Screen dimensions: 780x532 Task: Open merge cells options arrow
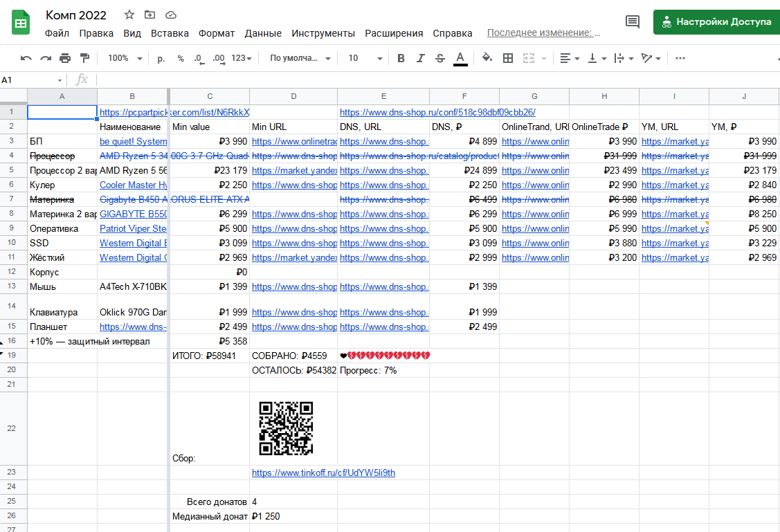(x=544, y=59)
